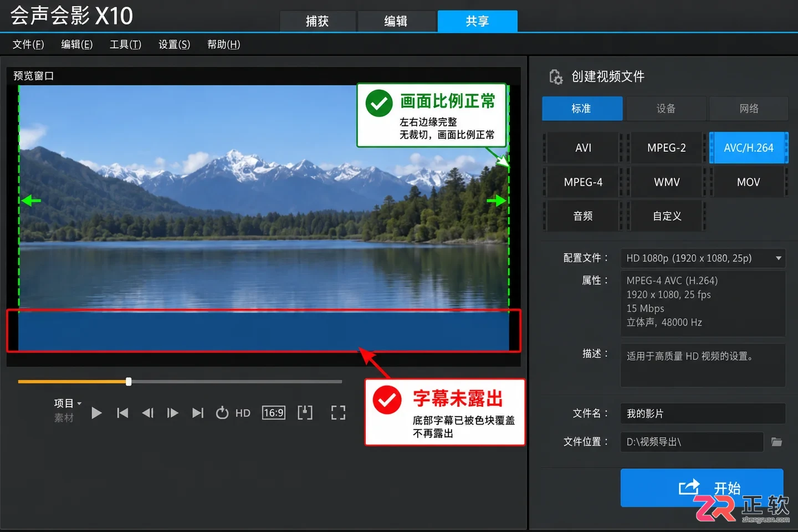Choose the MPEG-4 format
Viewport: 798px width, 532px height.
(x=583, y=182)
